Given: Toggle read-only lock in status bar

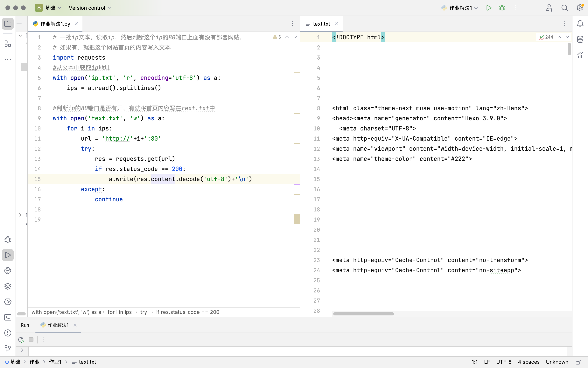Looking at the screenshot, I should tap(579, 362).
